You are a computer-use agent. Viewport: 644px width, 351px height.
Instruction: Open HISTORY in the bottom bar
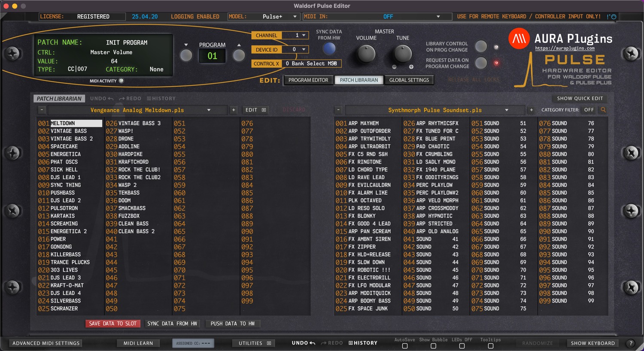click(x=363, y=343)
